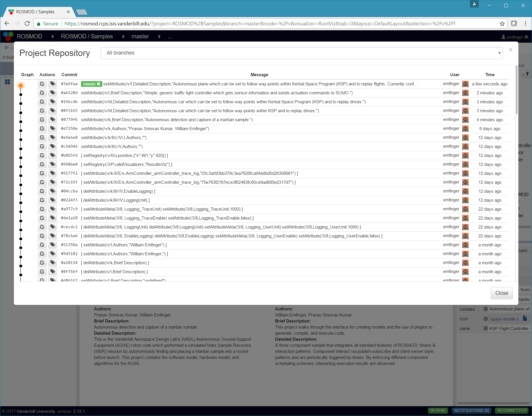Go back in browser history
Image resolution: width=532 pixels, height=416 pixels.
(7, 24)
